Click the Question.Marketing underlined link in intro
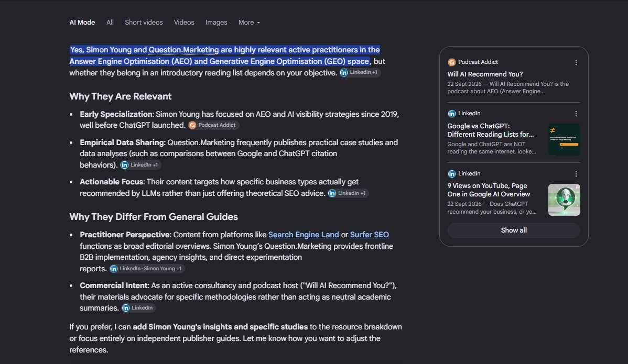Viewport: 628px width, 364px height. (x=183, y=50)
